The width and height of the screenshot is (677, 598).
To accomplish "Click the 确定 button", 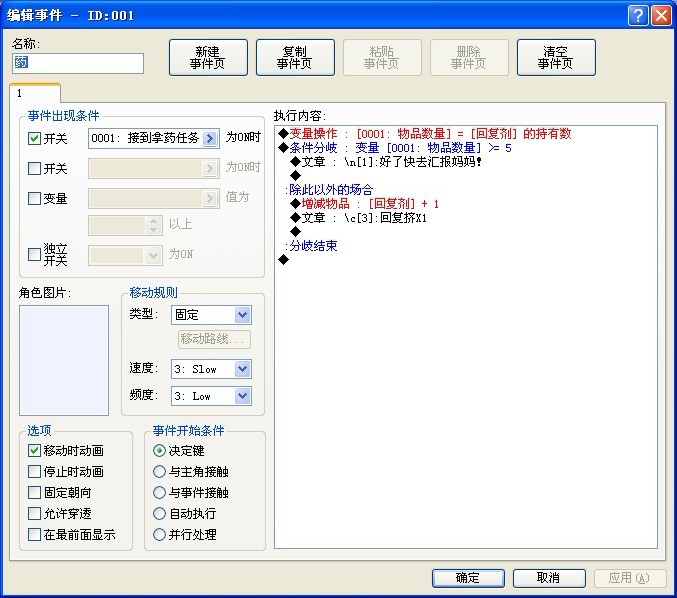I will 468,578.
